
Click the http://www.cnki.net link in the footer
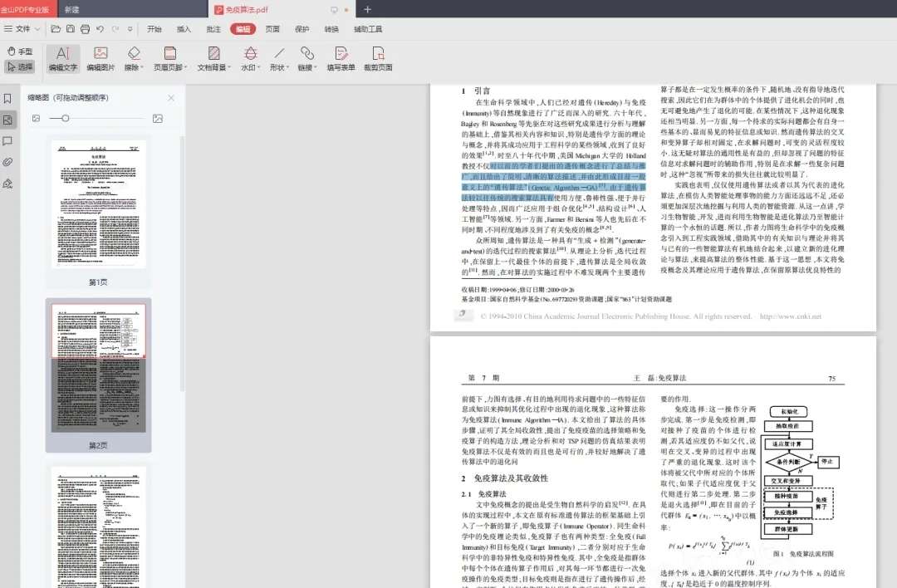790,316
